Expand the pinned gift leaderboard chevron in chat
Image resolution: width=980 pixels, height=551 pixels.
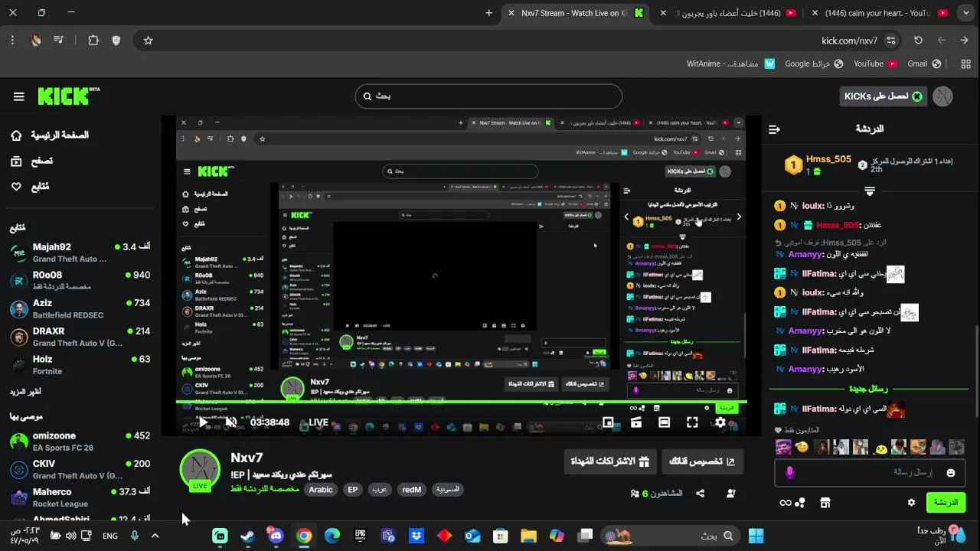(870, 191)
